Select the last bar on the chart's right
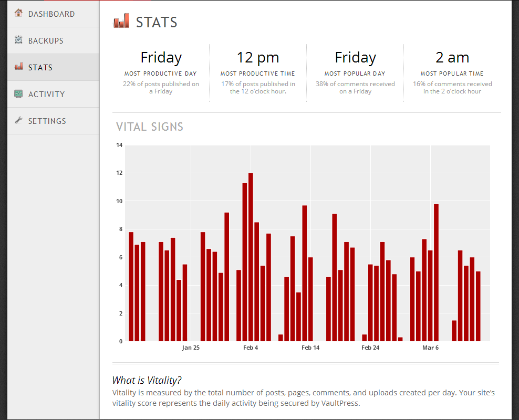This screenshot has width=519, height=420. 478,306
